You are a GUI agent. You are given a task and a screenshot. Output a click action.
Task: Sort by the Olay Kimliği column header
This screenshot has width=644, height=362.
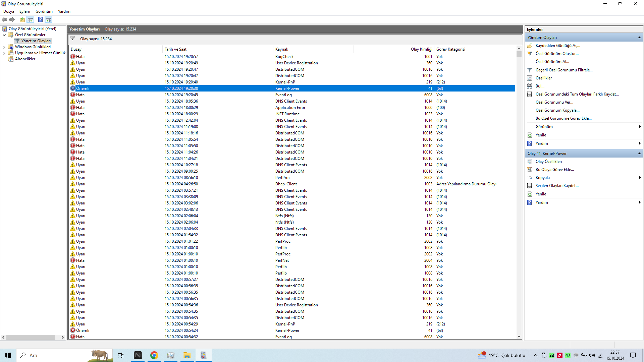(421, 49)
